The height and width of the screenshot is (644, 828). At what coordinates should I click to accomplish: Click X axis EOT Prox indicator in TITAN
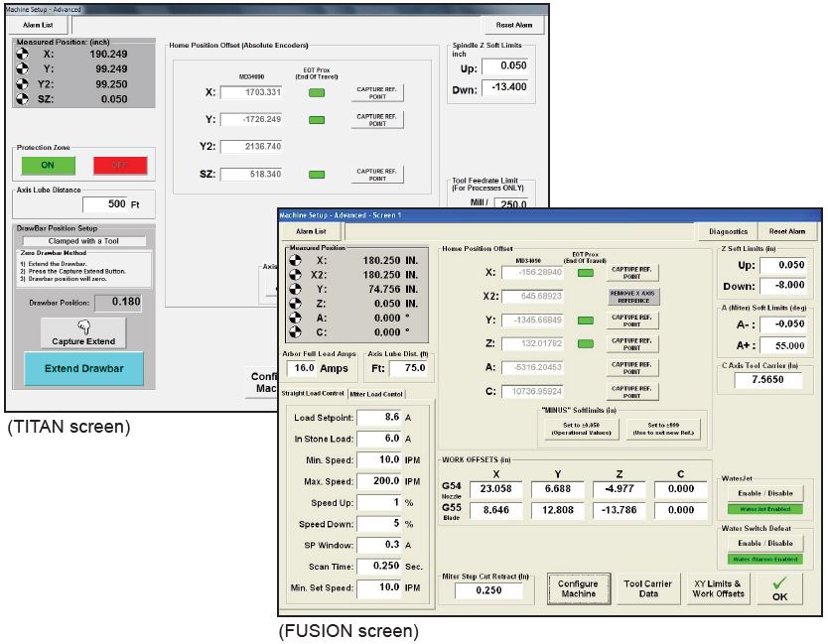tap(317, 93)
